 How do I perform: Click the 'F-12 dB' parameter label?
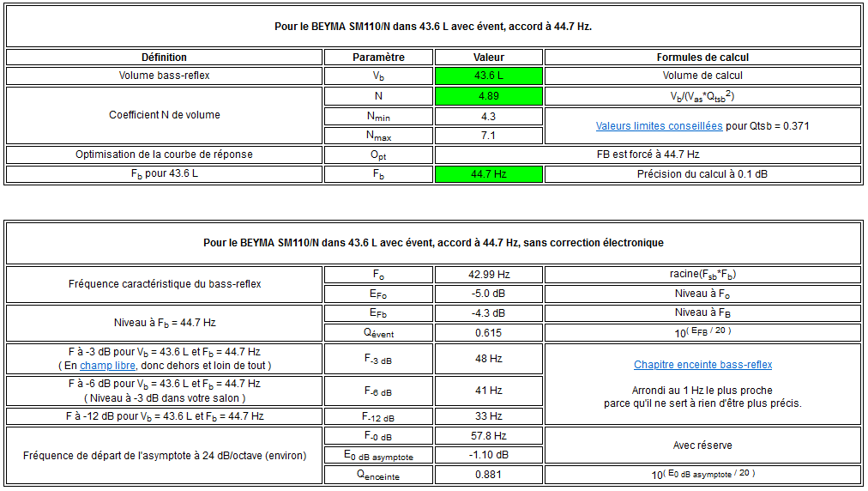(x=378, y=416)
